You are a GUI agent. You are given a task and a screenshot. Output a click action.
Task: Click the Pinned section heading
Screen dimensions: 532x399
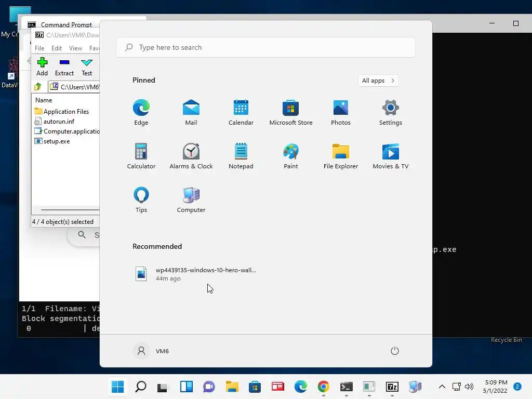[x=143, y=80]
